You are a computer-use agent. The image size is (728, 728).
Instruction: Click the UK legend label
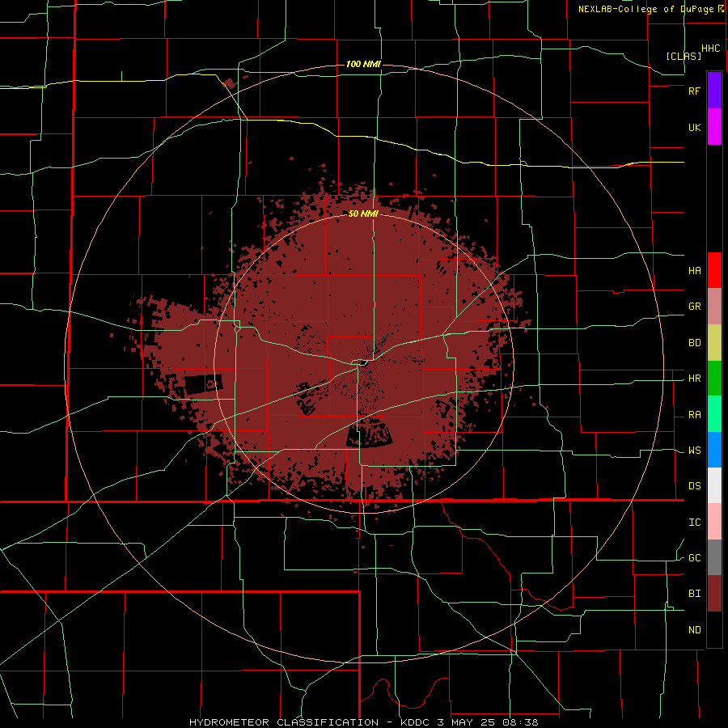[694, 128]
